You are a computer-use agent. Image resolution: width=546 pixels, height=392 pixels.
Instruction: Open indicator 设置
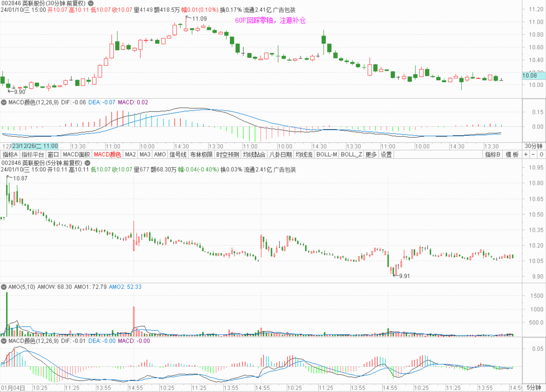coord(386,154)
